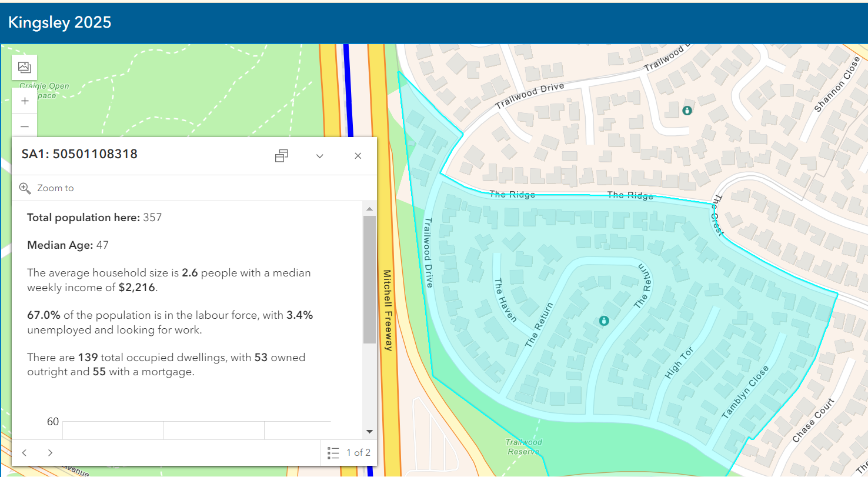Image resolution: width=868 pixels, height=477 pixels.
Task: Click the '139' occupied dwellings value
Action: (x=88, y=358)
